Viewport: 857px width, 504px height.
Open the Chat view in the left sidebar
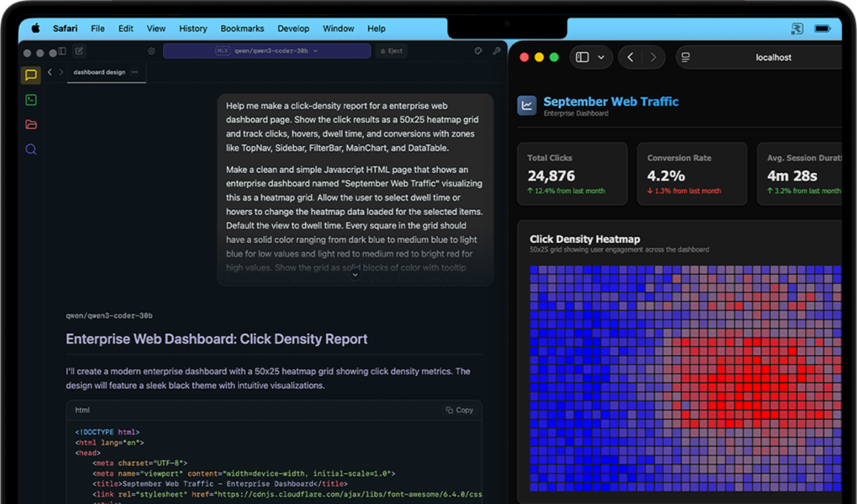click(30, 76)
